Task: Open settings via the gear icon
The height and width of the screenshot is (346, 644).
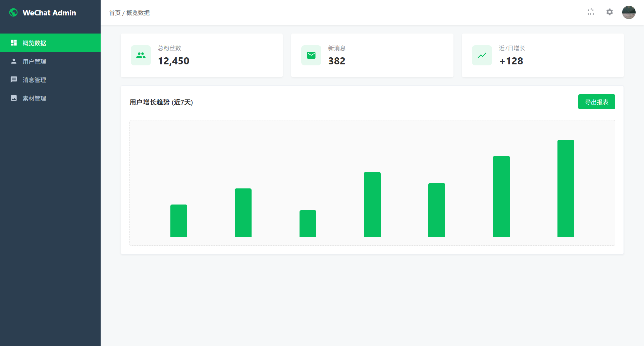Action: pos(609,12)
